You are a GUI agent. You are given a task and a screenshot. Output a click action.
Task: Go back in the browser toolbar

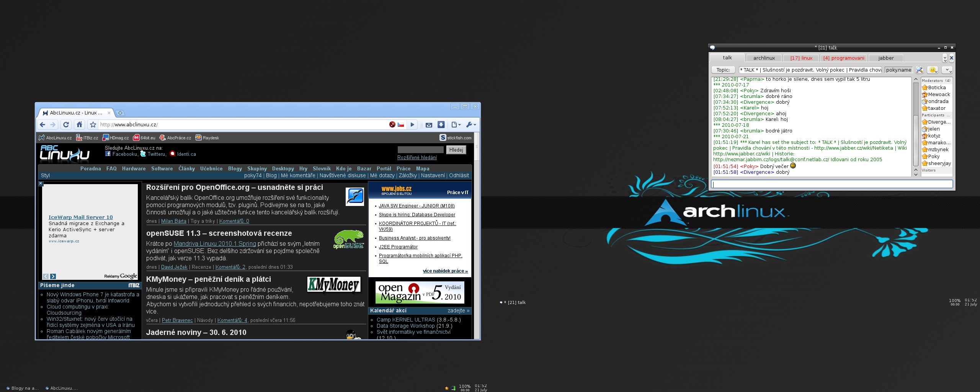click(42, 124)
